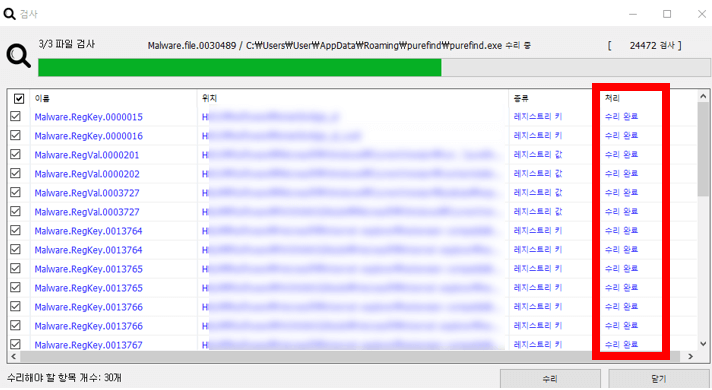Click 수리 완료 status for Malware.RegKey.0000016
This screenshot has height=390, width=712.
pos(621,136)
